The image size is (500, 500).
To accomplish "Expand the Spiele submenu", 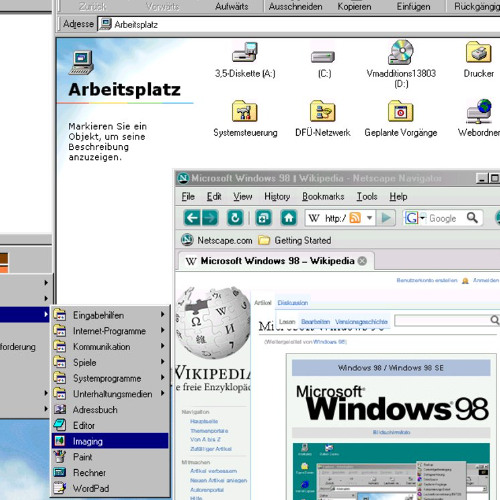I will pos(110,362).
